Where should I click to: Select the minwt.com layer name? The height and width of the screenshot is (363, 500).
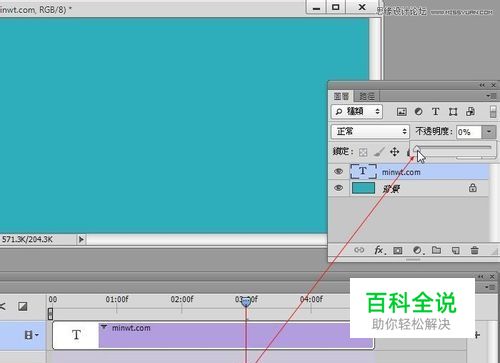pyautogui.click(x=401, y=172)
